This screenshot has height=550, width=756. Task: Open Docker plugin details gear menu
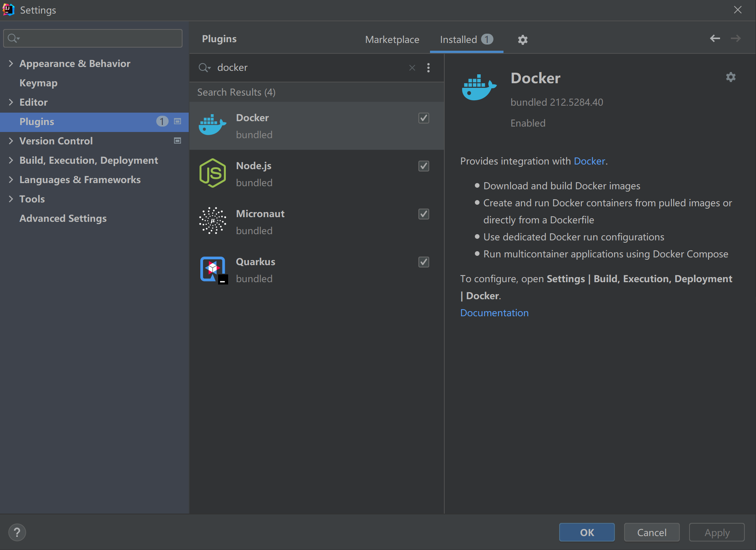[x=730, y=77]
